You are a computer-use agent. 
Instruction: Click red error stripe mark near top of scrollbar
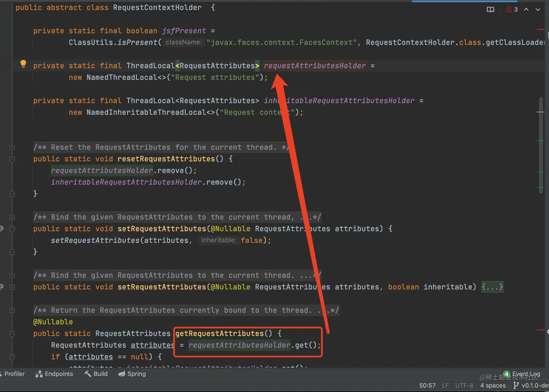click(541, 29)
